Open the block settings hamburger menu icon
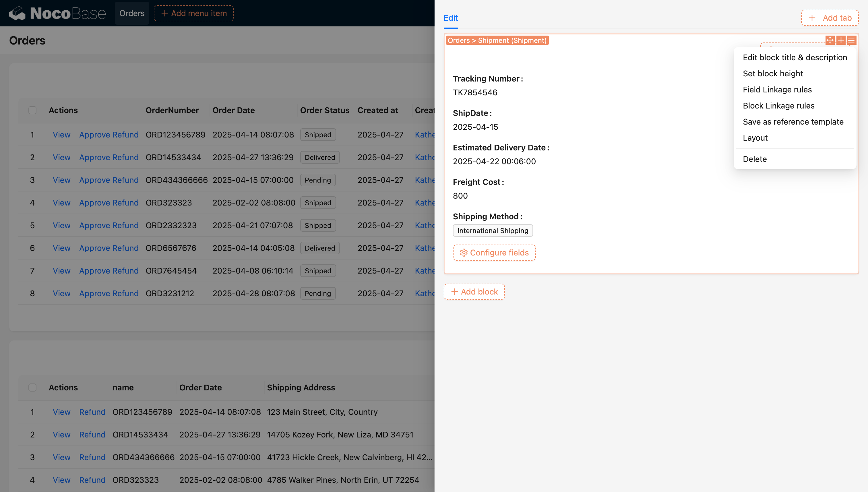 (x=851, y=40)
